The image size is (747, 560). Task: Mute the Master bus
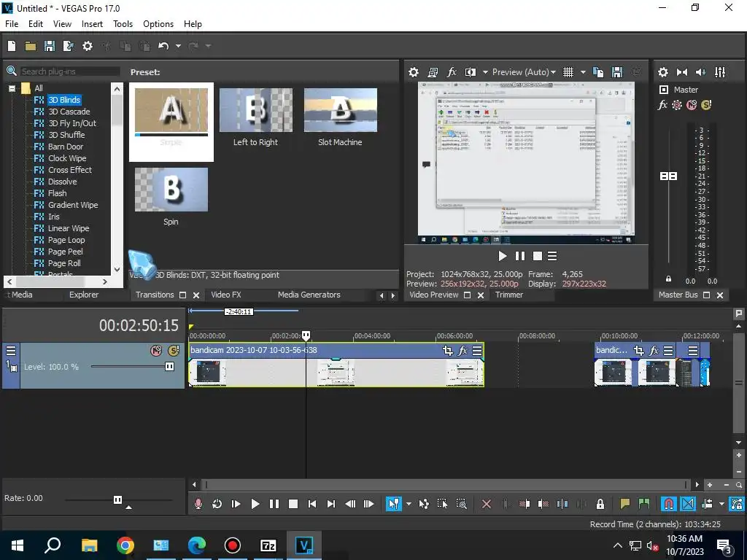(692, 105)
